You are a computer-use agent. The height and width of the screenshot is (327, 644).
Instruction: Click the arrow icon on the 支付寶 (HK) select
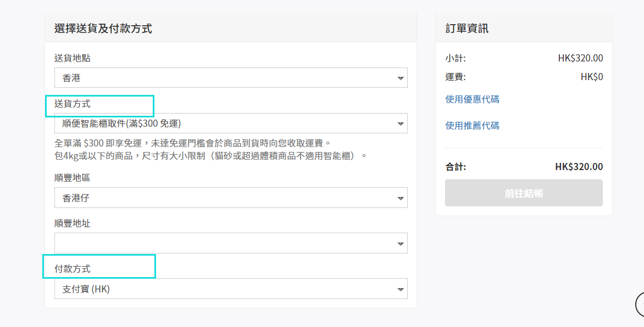(x=401, y=290)
